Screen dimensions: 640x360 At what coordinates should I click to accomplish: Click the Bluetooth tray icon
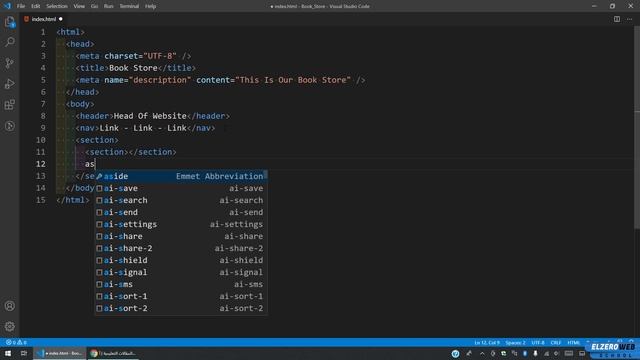pos(525,353)
